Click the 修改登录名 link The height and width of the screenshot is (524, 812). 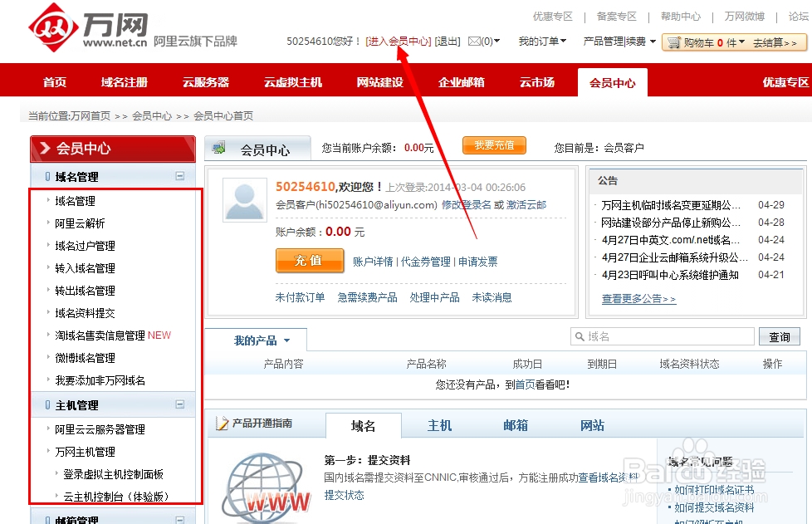[466, 204]
